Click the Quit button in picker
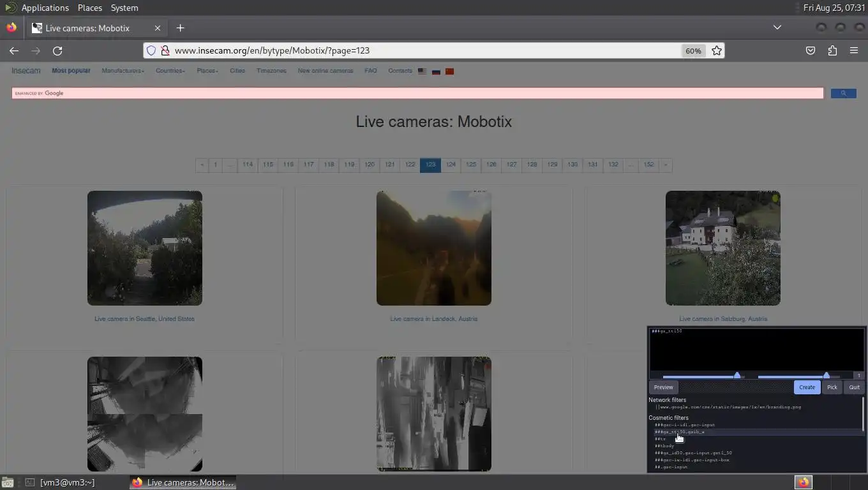The image size is (868, 490). tap(854, 387)
